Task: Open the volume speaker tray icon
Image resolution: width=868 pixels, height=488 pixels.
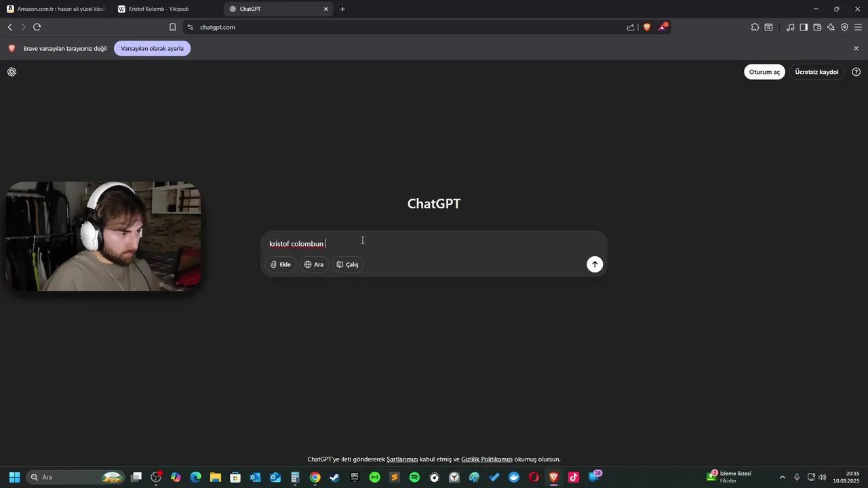Action: [x=823, y=477]
